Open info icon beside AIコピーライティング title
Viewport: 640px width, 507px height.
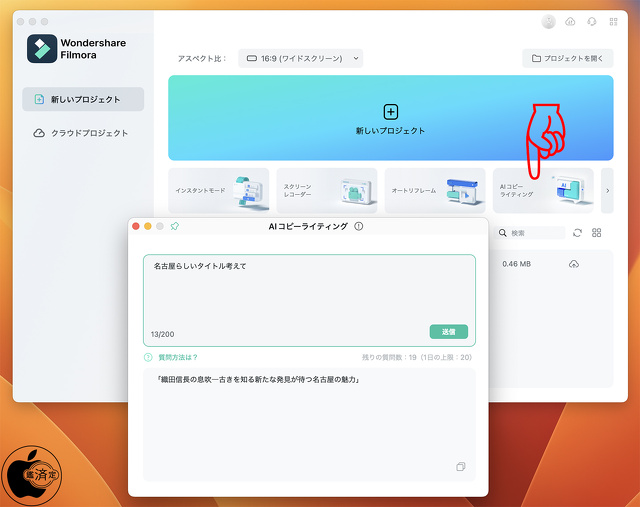coord(358,226)
